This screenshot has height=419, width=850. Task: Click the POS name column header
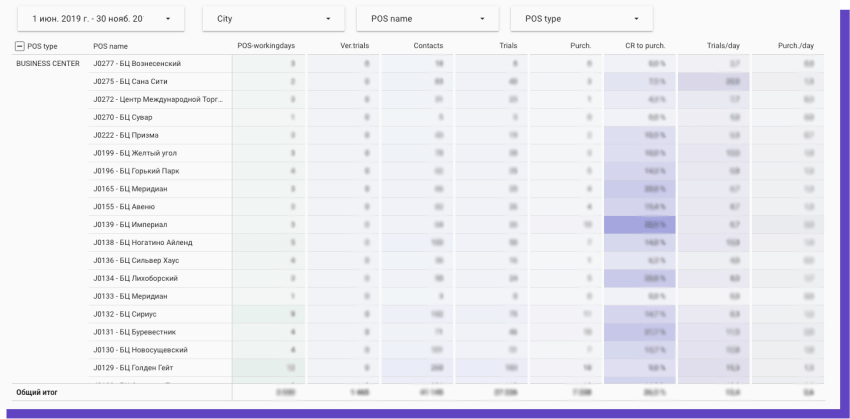[x=110, y=46]
